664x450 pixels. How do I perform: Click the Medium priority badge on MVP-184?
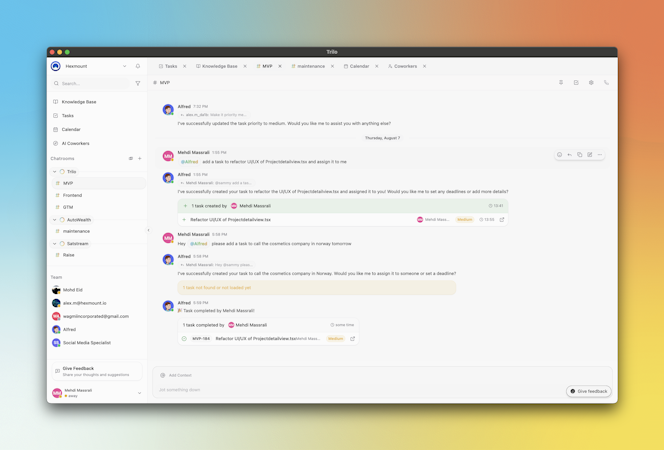click(x=335, y=339)
